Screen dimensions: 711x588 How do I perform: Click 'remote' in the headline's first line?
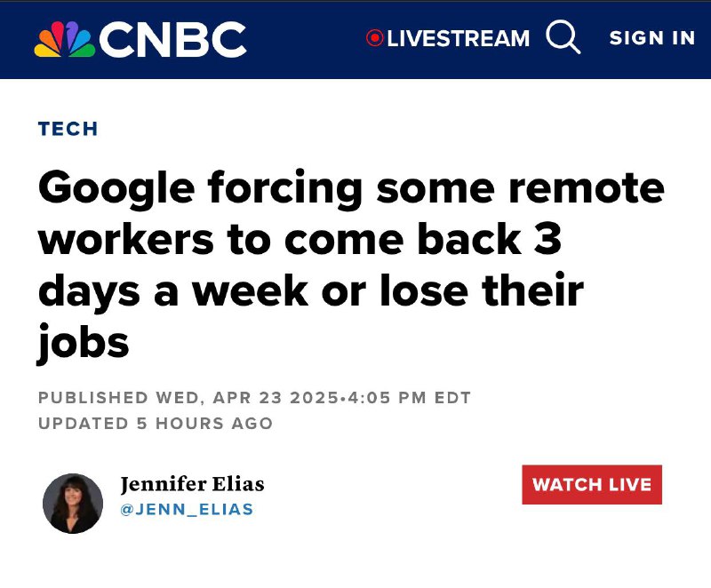click(x=587, y=187)
